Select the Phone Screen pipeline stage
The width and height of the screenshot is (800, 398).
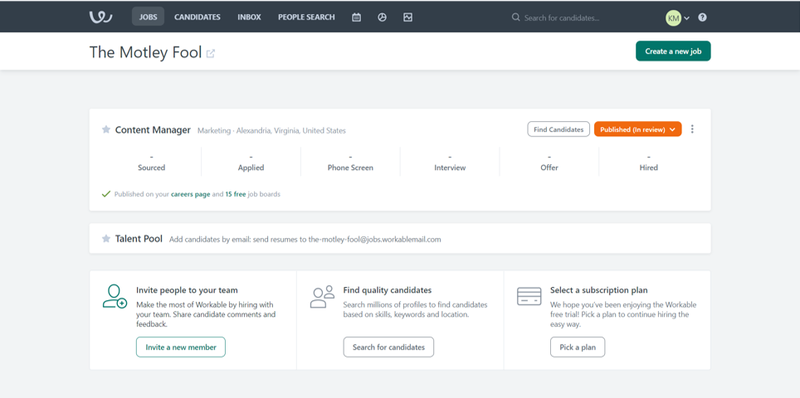351,162
